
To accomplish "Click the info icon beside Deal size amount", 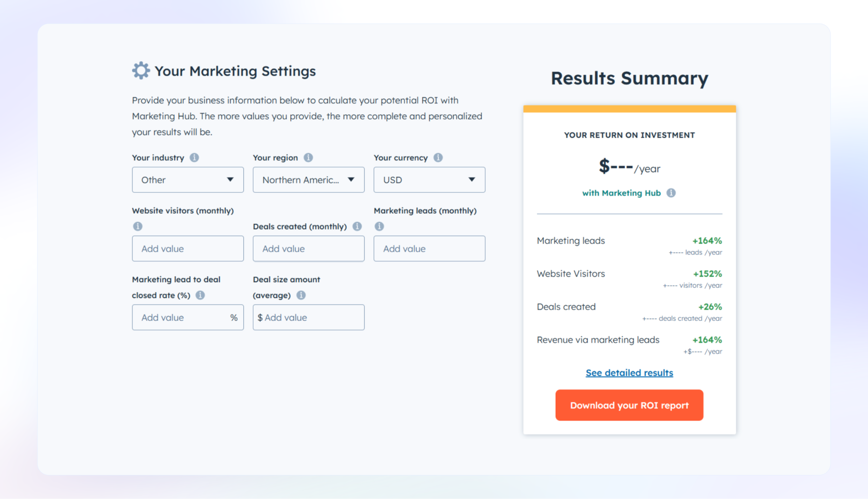I will click(301, 295).
